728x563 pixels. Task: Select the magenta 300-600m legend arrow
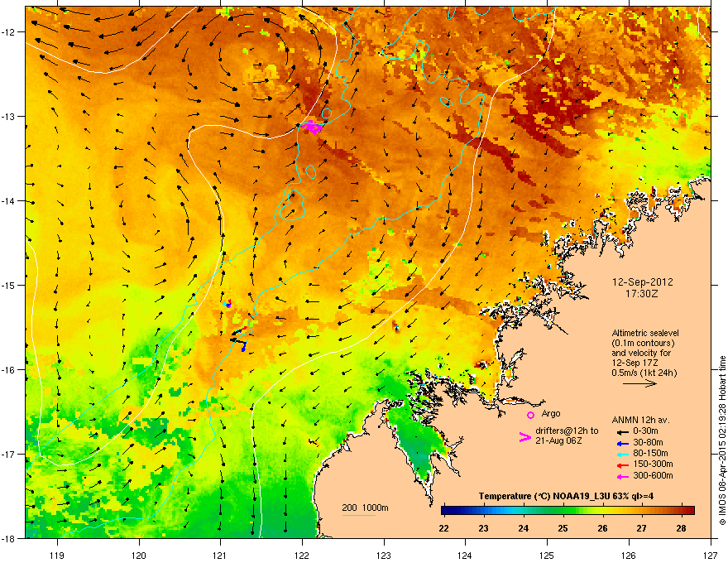[623, 477]
